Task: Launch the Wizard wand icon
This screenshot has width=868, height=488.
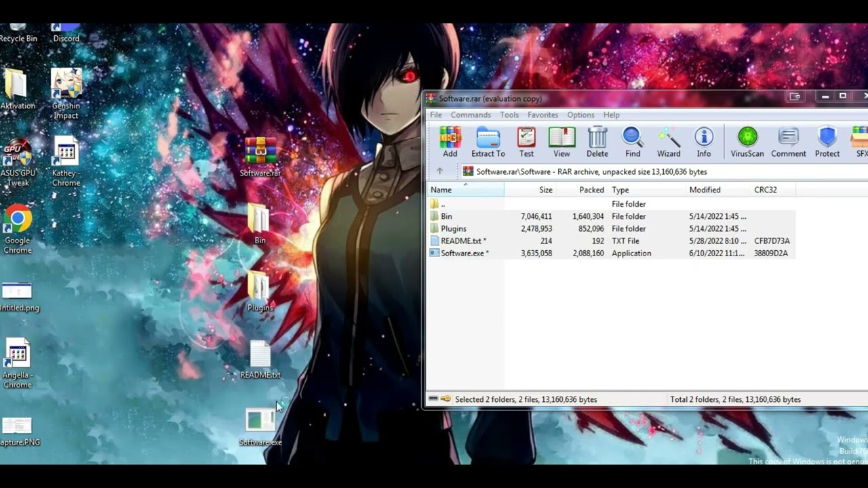Action: click(x=668, y=142)
